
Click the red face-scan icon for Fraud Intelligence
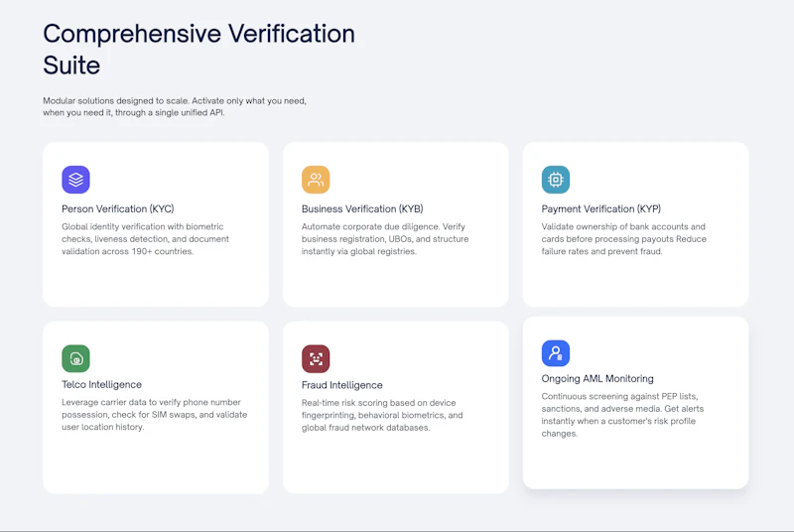(x=316, y=359)
